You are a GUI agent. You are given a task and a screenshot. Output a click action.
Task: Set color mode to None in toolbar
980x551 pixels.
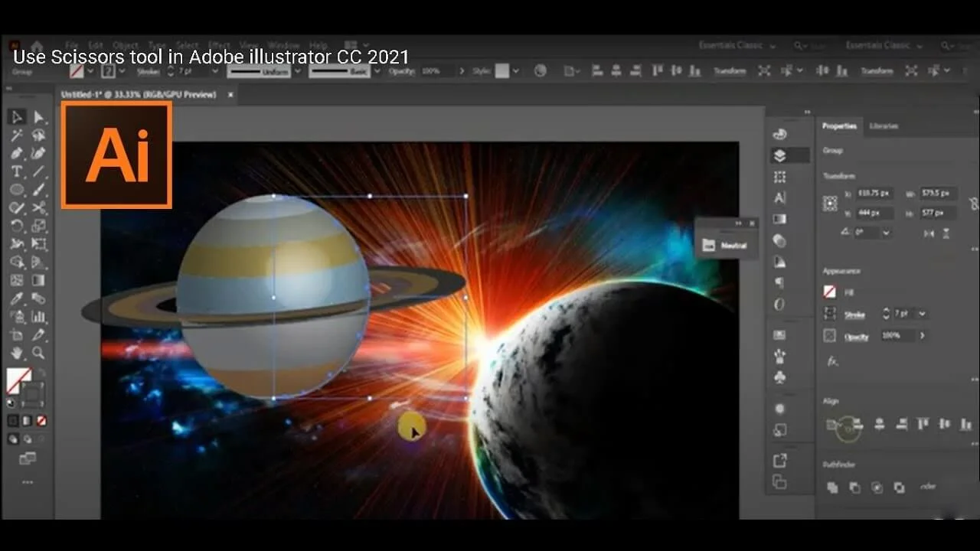[x=41, y=421]
